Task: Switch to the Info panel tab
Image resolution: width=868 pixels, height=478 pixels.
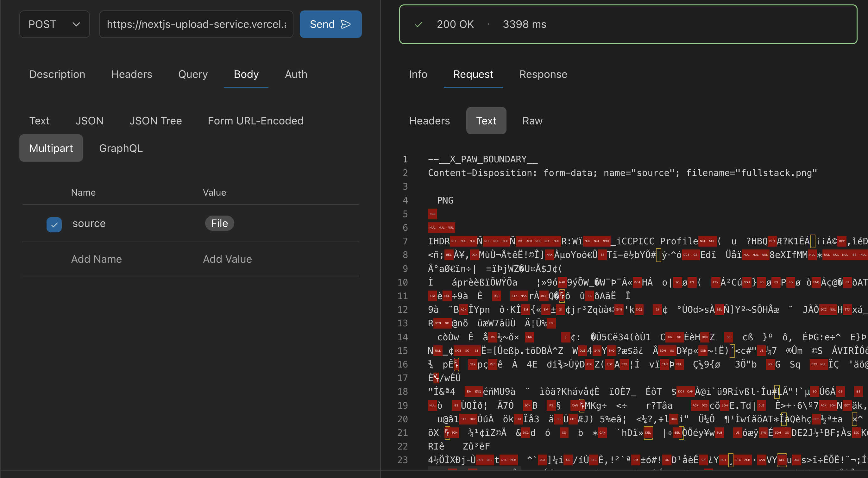Action: [418, 74]
